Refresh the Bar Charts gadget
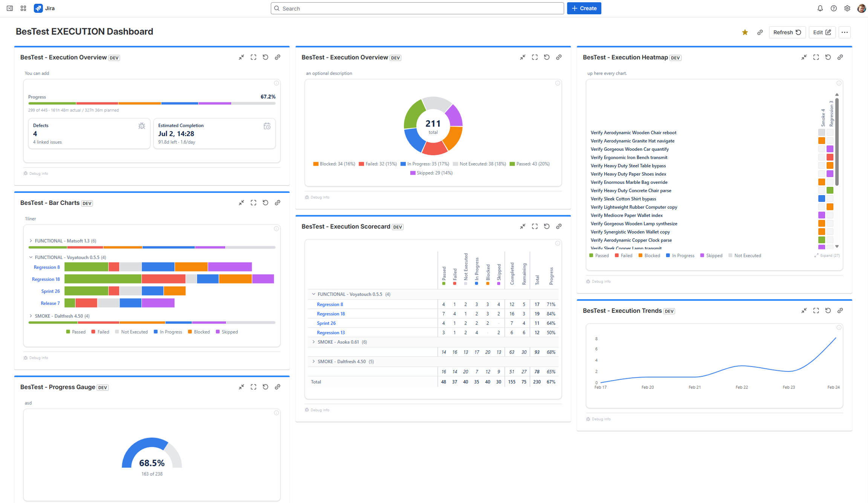The width and height of the screenshot is (868, 503). click(266, 203)
